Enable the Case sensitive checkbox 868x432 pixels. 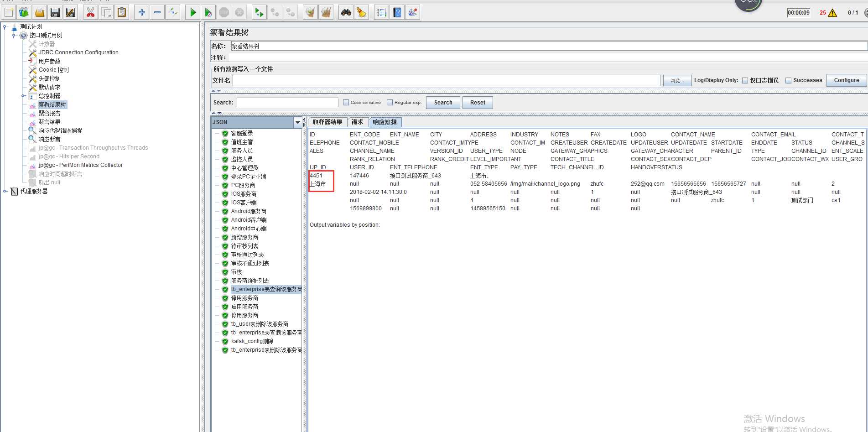(x=346, y=103)
